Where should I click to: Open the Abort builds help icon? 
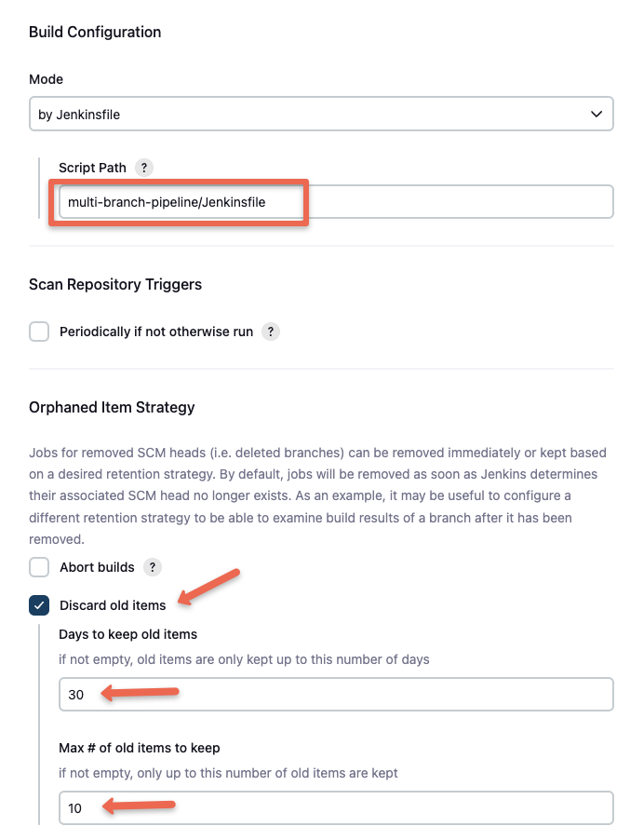pyautogui.click(x=153, y=567)
